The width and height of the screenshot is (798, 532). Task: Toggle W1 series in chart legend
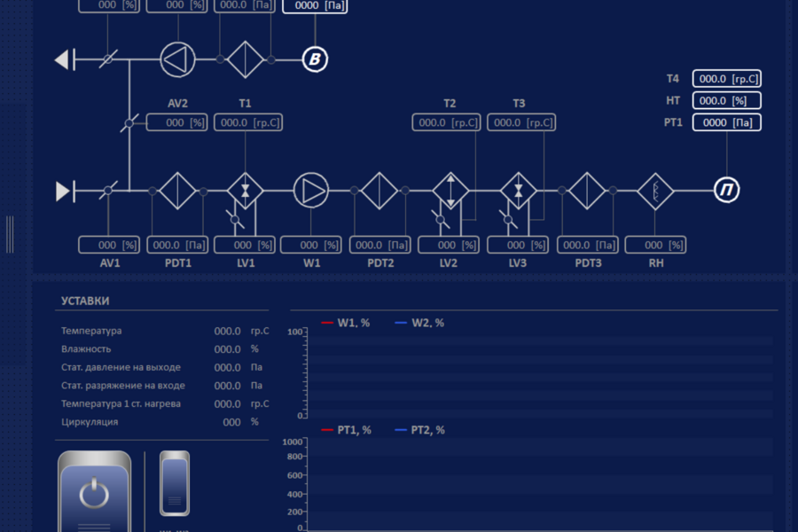pos(346,323)
